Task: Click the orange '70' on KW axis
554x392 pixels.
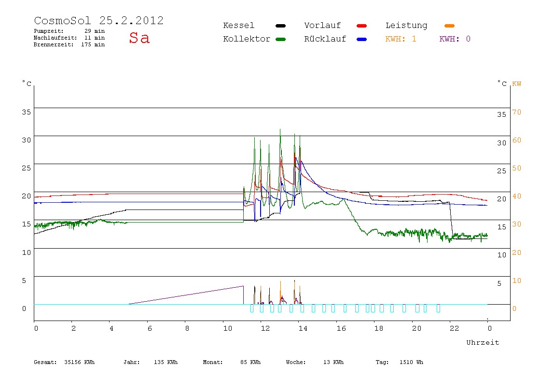Action: coord(516,112)
